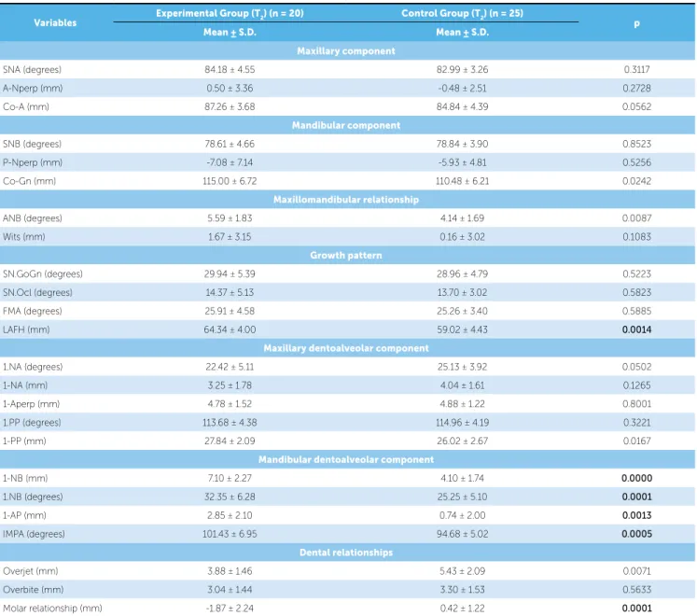Select the 'Wits (mm)' row label
Viewport: 697px width, 616px height.
coord(24,237)
